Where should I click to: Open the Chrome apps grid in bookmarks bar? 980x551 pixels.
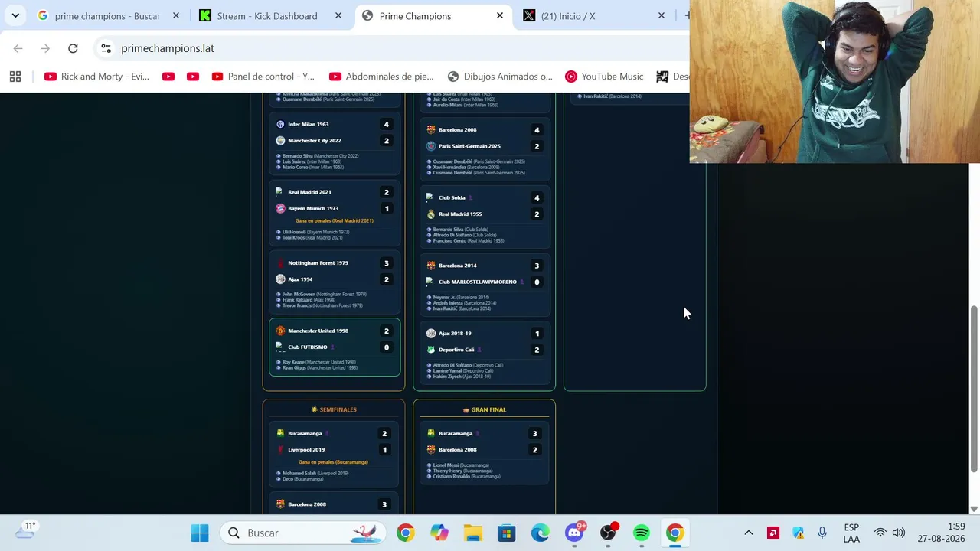click(x=15, y=77)
